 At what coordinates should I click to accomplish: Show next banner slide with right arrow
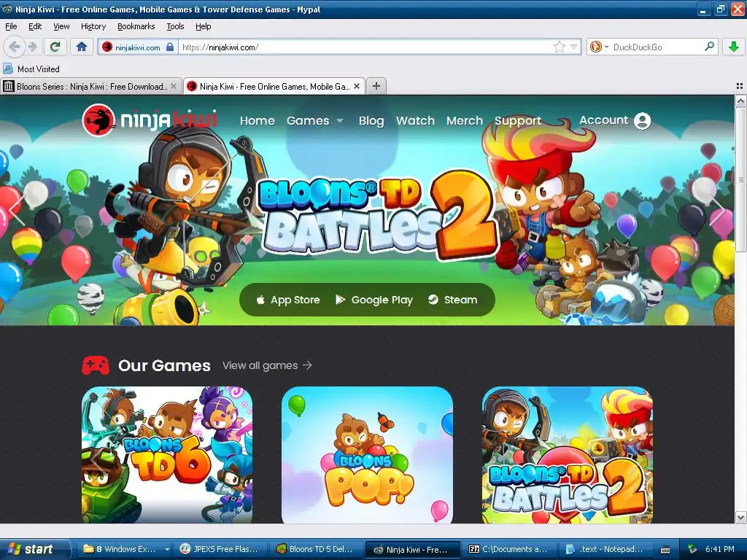pos(717,211)
